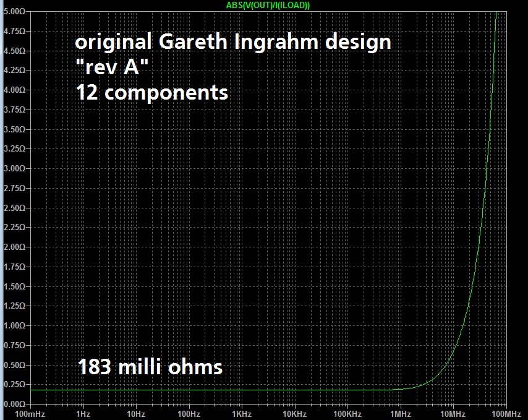Click the 0.50Ω vertical axis label
The width and height of the screenshot is (528, 420).
tap(14, 365)
